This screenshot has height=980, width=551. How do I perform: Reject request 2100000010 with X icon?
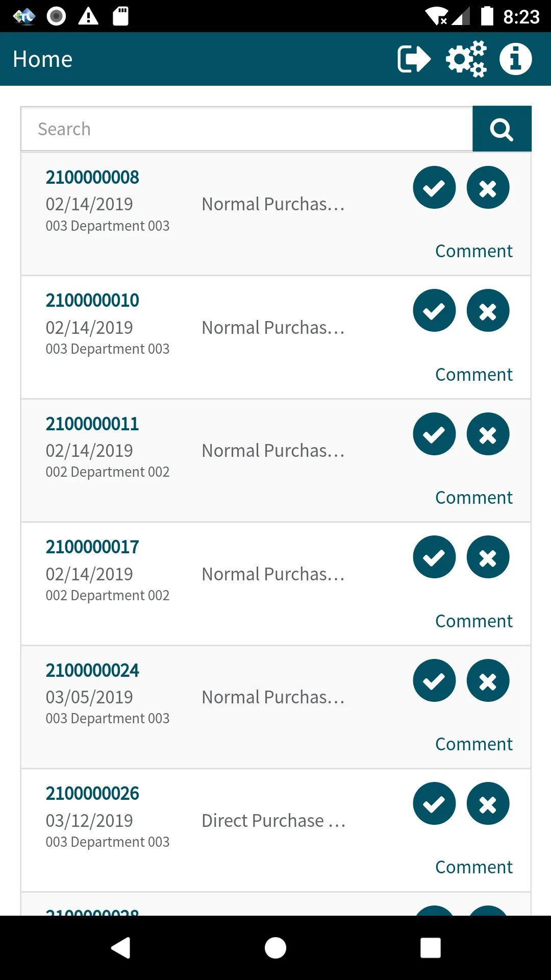click(488, 310)
